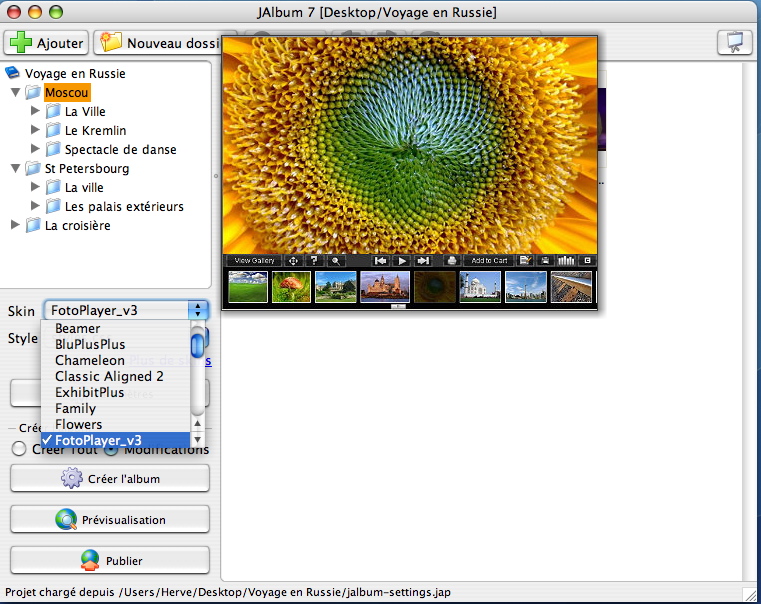Click the skin list scroll up arrow
The image size is (761, 604).
coord(198,424)
